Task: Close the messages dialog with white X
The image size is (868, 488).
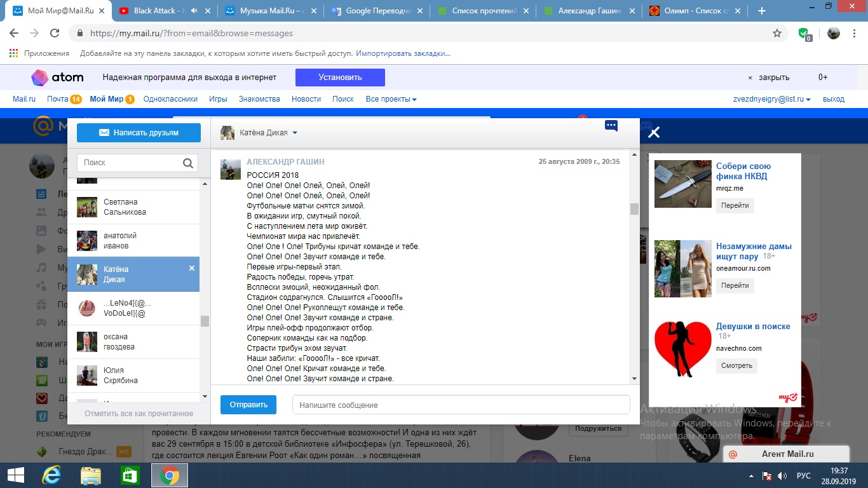Action: pyautogui.click(x=654, y=132)
